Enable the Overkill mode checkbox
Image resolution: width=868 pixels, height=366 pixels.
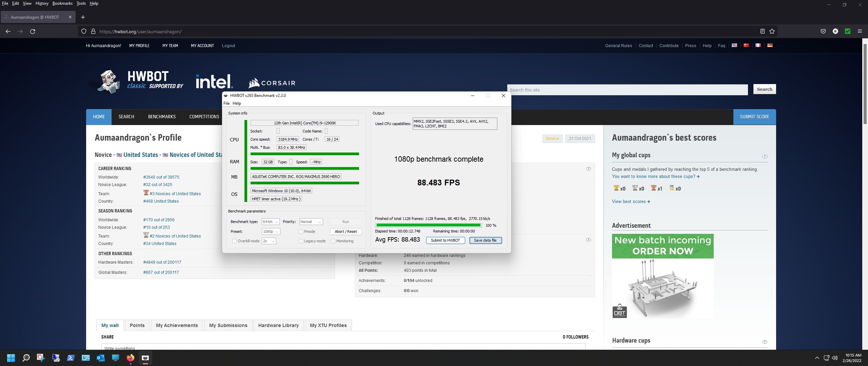234,241
